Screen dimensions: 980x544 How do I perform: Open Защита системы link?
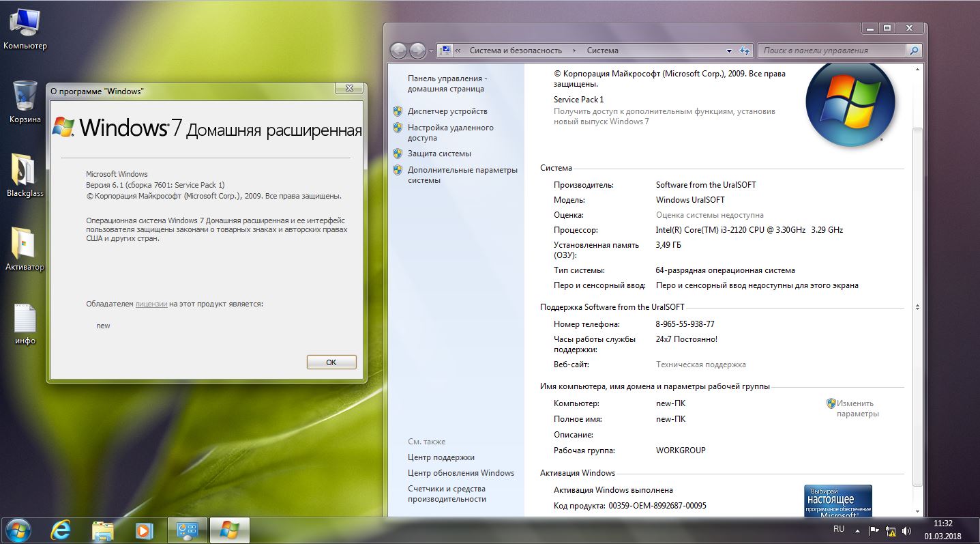tap(439, 154)
